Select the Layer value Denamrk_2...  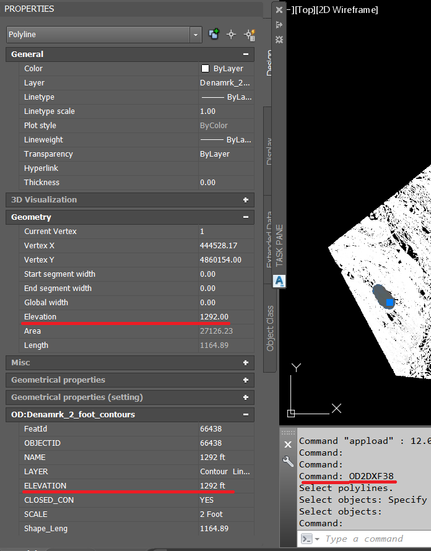point(226,83)
